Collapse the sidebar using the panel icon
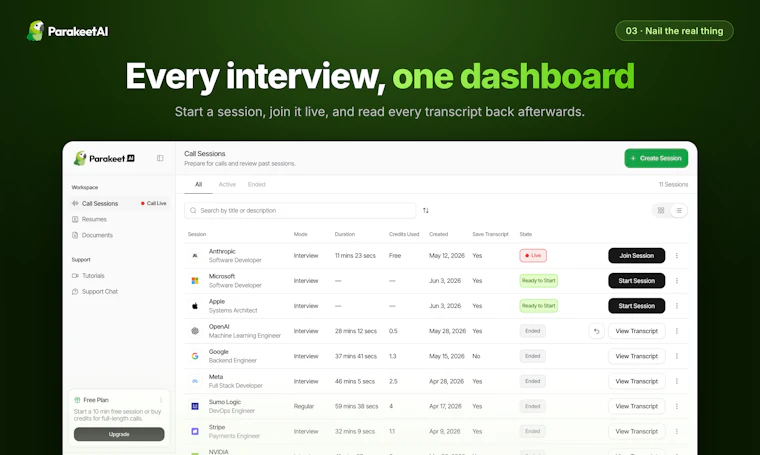The height and width of the screenshot is (455, 760). 160,158
